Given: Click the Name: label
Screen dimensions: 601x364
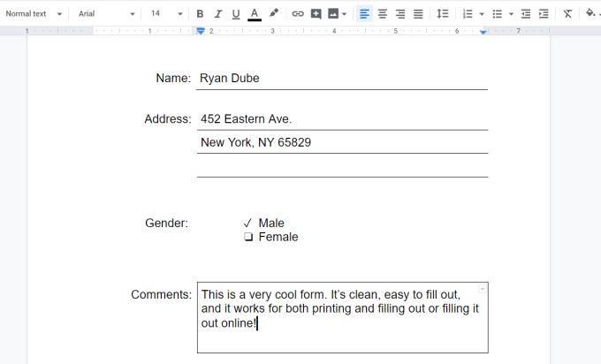Looking at the screenshot, I should [x=173, y=78].
